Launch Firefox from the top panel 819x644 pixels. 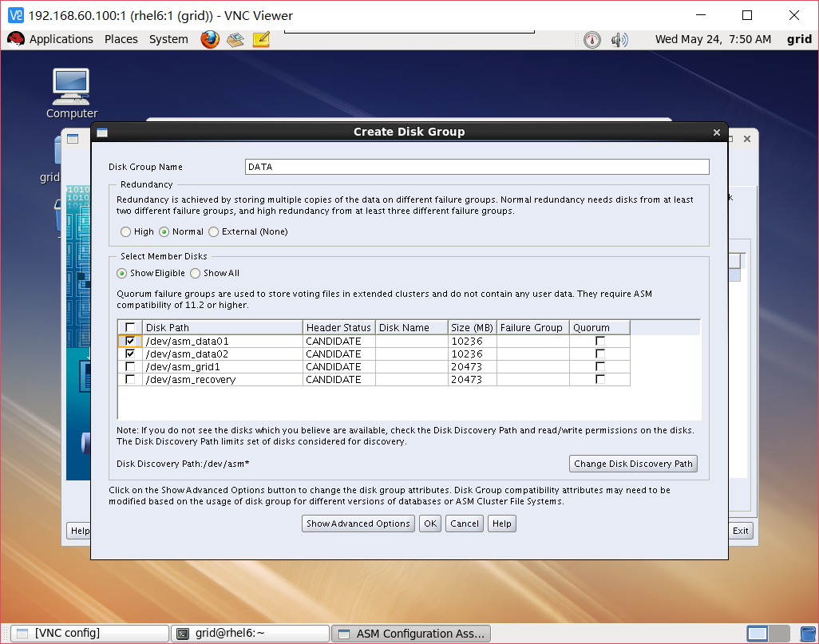(209, 39)
